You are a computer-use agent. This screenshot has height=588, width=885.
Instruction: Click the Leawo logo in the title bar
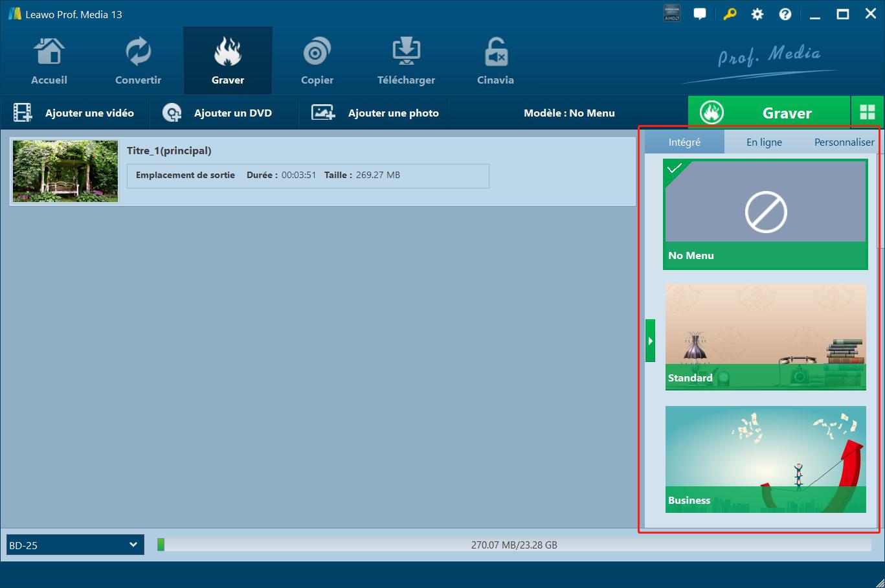14,14
